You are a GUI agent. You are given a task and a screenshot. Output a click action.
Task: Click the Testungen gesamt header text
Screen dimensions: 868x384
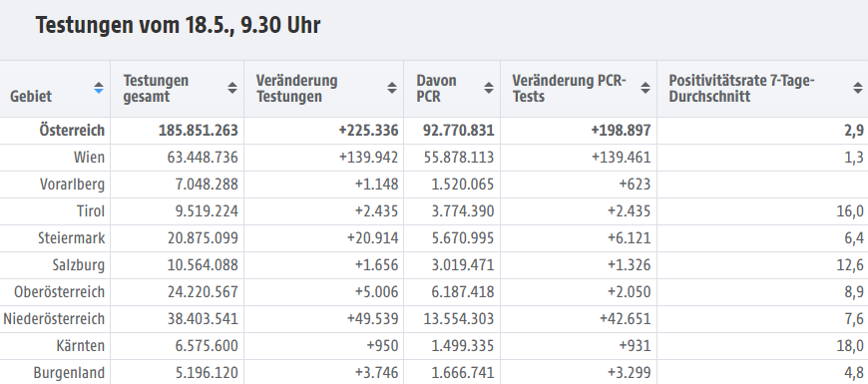156,89
